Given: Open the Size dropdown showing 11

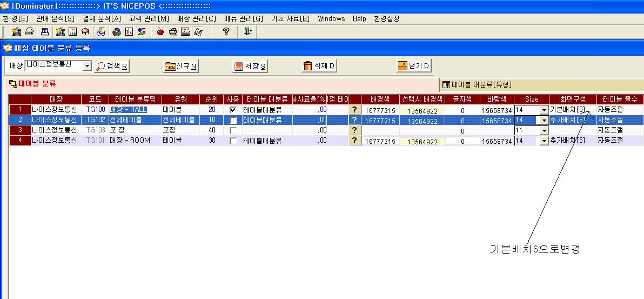Looking at the screenshot, I should point(544,130).
